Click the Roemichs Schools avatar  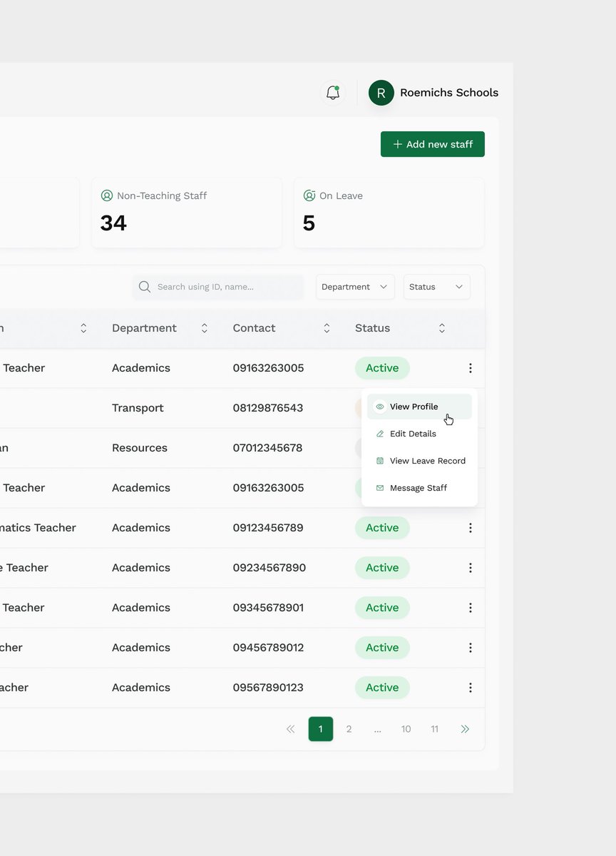[381, 93]
